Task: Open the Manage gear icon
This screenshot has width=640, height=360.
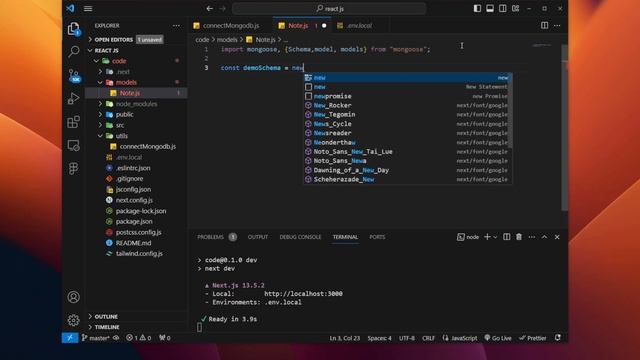Action: (x=73, y=320)
